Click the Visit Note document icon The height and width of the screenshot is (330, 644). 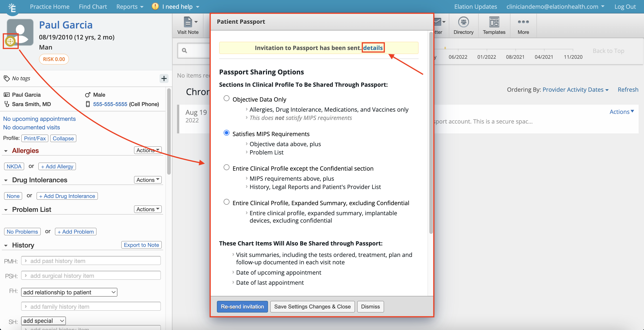pyautogui.click(x=188, y=22)
